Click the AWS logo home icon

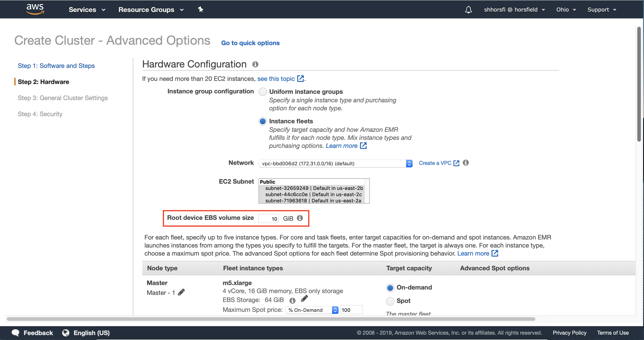tap(35, 9)
